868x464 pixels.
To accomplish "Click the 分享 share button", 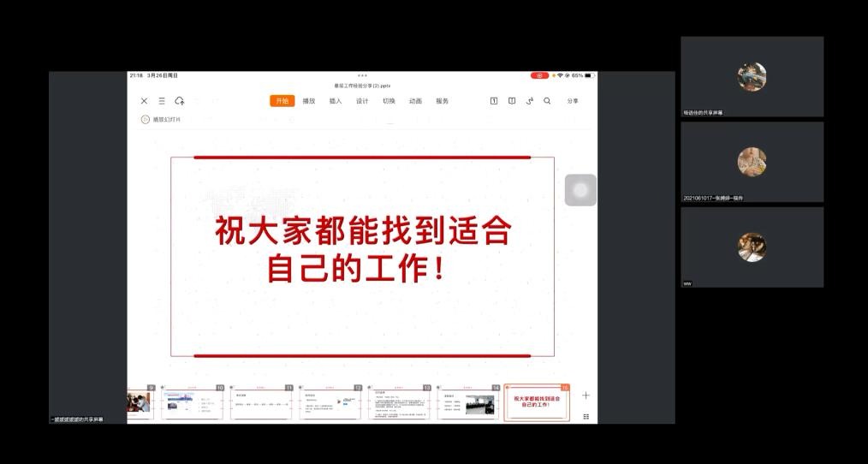I will 573,101.
